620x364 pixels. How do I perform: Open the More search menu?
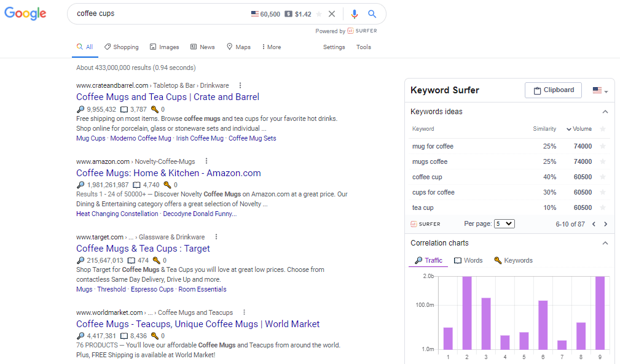pyautogui.click(x=271, y=47)
